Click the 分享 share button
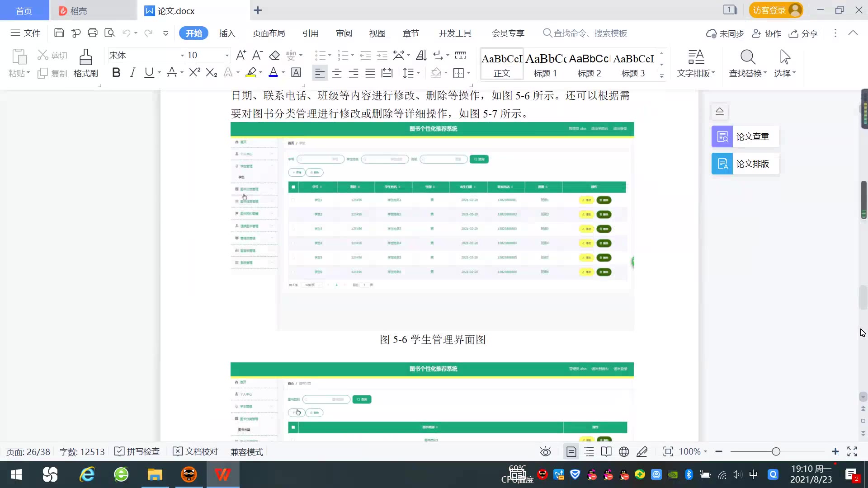 coord(803,33)
